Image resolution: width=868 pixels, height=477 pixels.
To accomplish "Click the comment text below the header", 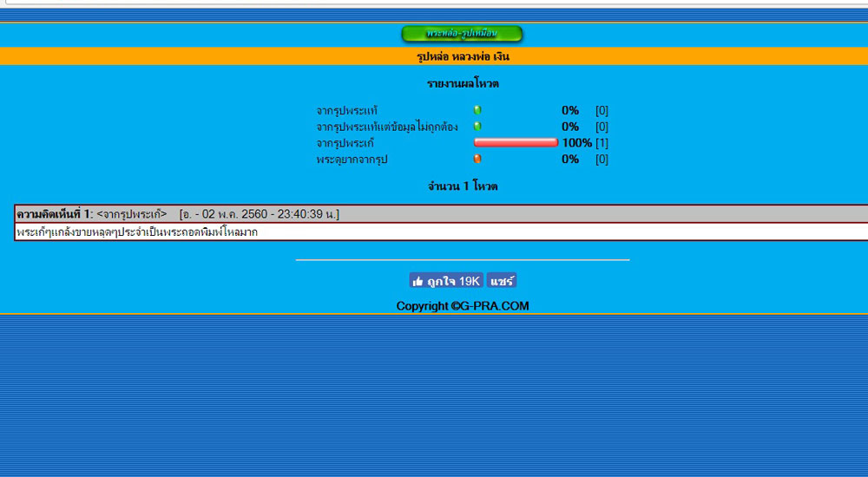I will (137, 232).
